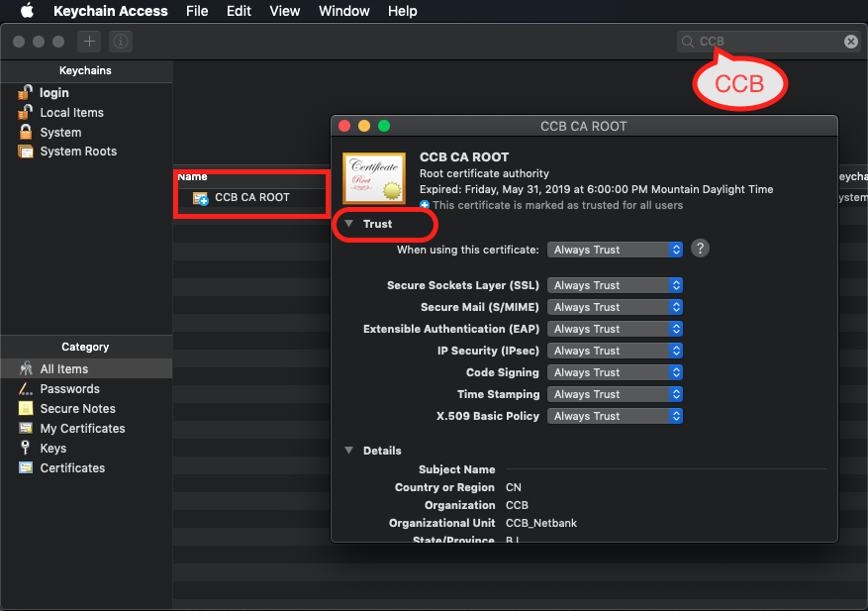This screenshot has height=611, width=868.
Task: Click the info button in toolbar
Action: 121,42
